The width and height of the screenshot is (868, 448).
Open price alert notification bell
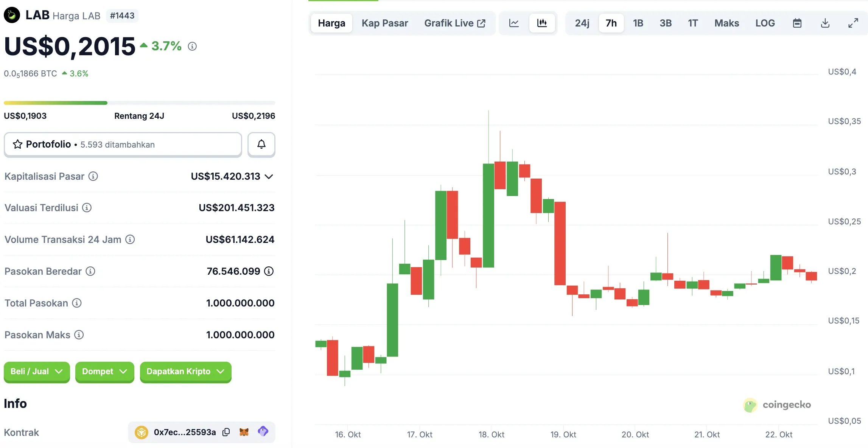pos(261,144)
